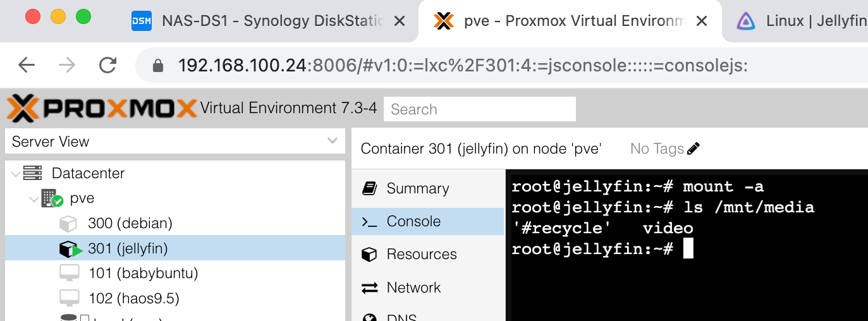The height and width of the screenshot is (321, 868).
Task: Click the browser address bar URL
Action: (x=463, y=66)
